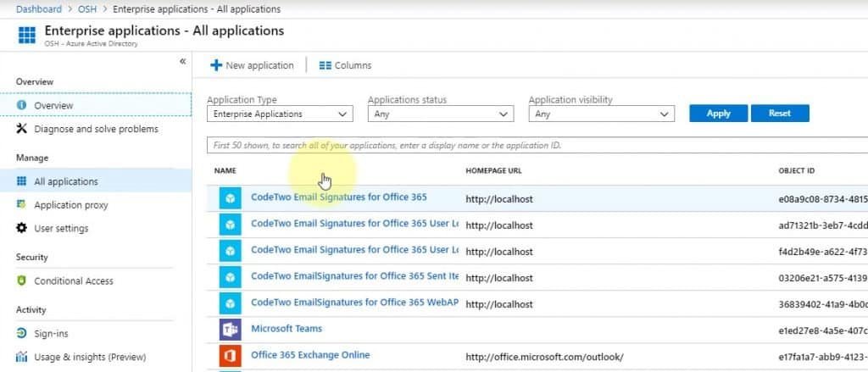The height and width of the screenshot is (372, 868).
Task: Open the Enterprise applications breadcrumb
Action: tap(197, 8)
